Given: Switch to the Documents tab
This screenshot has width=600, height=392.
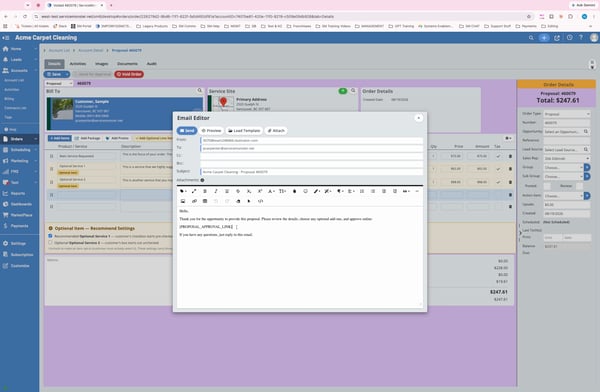Looking at the screenshot, I should tap(127, 64).
